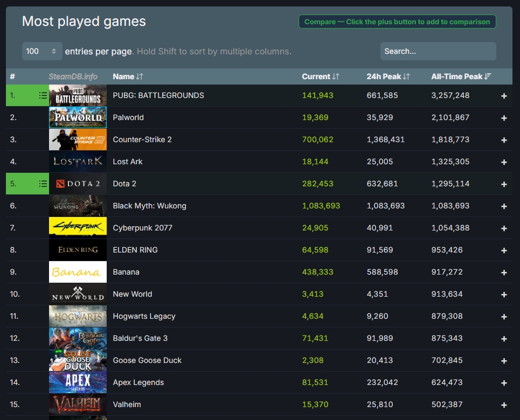Sort by All-Time Peak column header
The height and width of the screenshot is (420, 520).
(x=461, y=76)
